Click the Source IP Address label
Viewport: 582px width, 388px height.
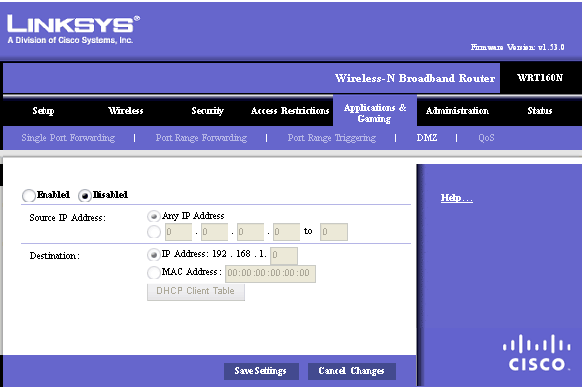coord(68,218)
